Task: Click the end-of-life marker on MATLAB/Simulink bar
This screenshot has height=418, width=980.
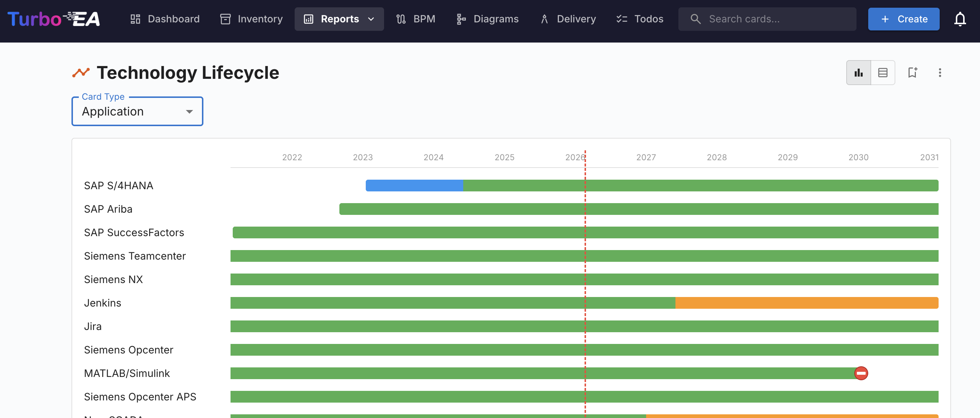Action: click(x=861, y=373)
